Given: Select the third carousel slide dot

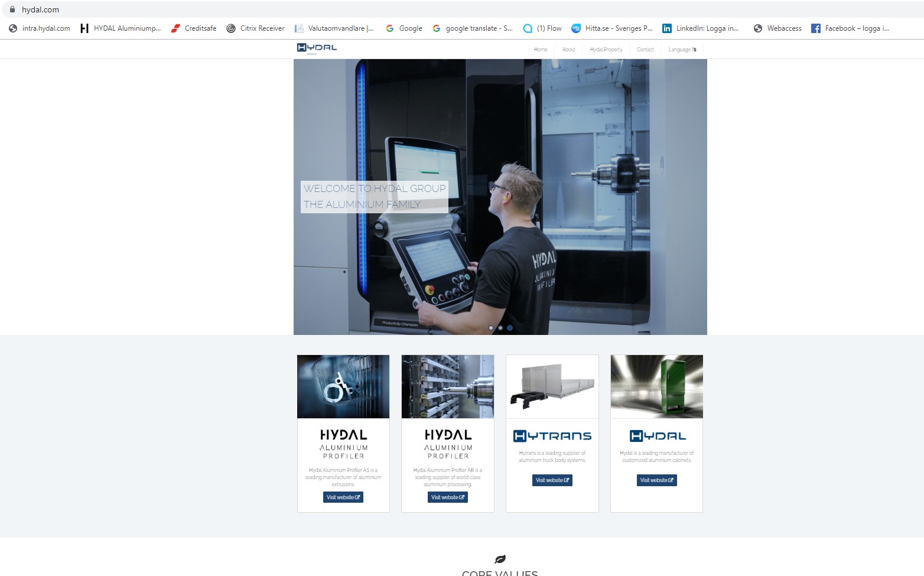Looking at the screenshot, I should pos(510,328).
